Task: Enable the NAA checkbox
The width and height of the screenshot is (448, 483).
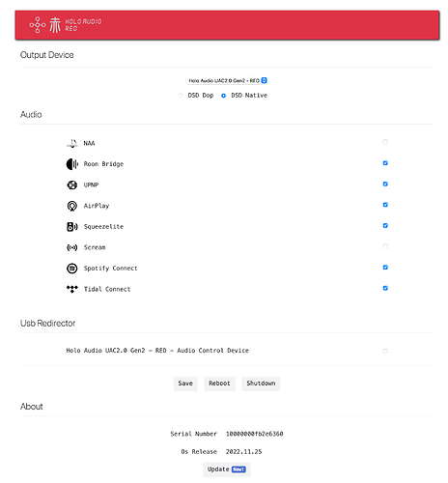Action: [x=385, y=142]
